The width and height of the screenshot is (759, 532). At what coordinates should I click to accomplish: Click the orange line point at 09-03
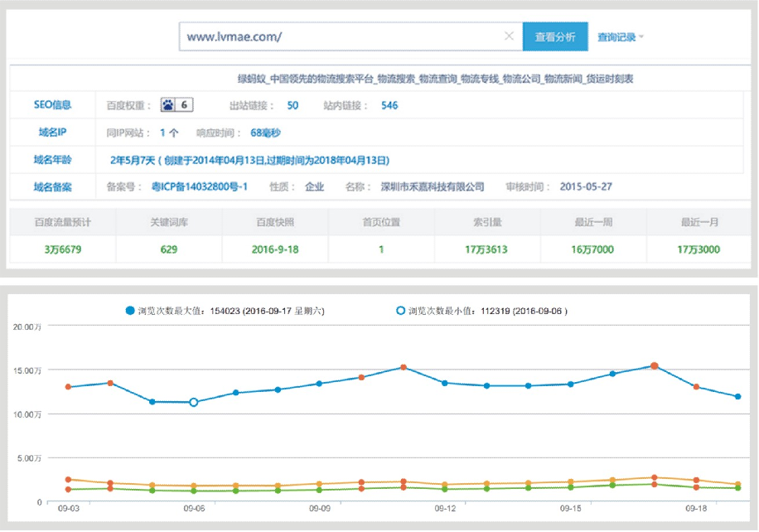coord(68,480)
